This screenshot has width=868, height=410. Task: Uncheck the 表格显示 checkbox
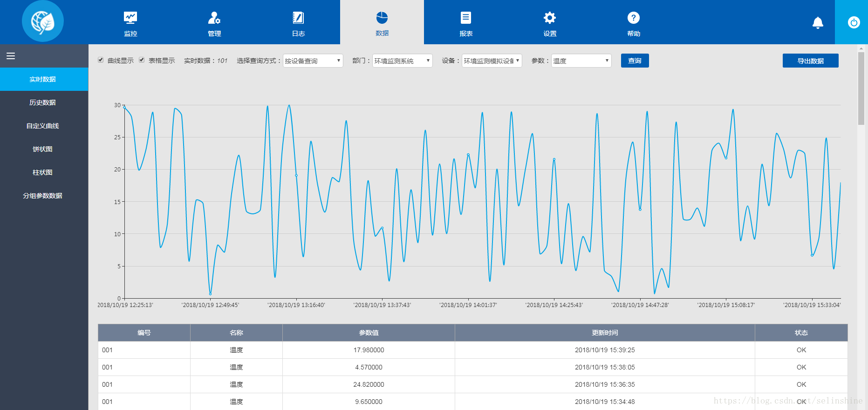click(142, 60)
